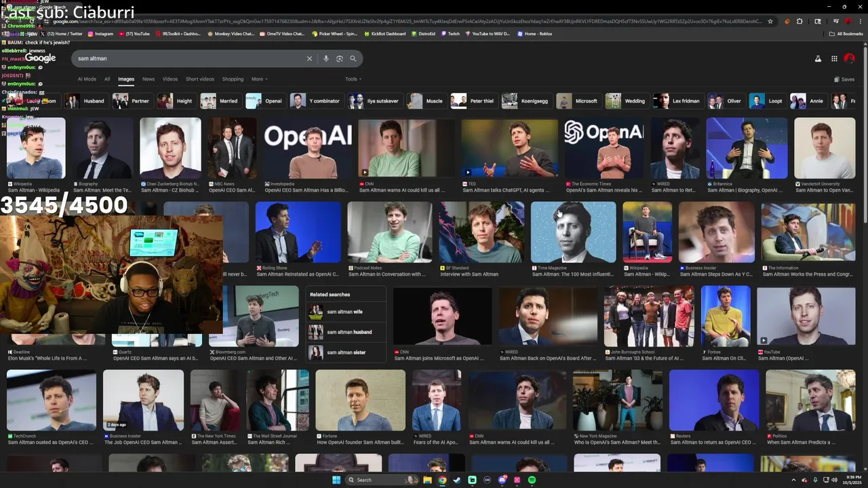The image size is (868, 488).
Task: Open Search Labs flask icon
Action: (x=818, y=59)
